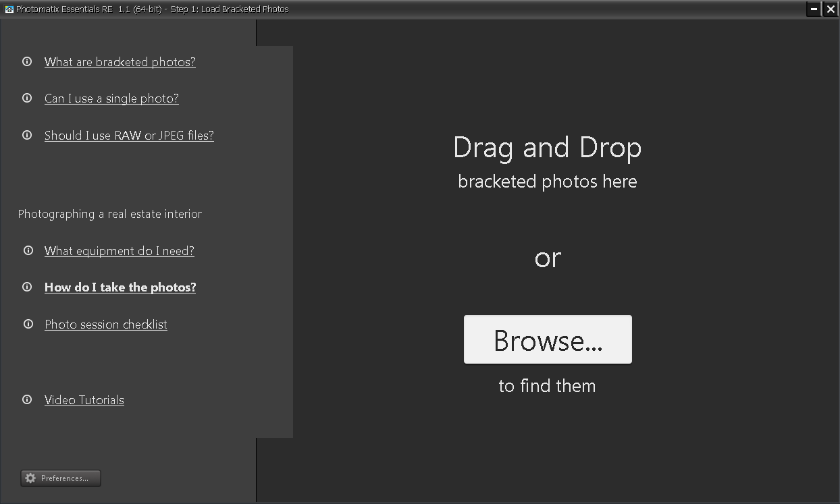The image size is (840, 504).
Task: Click the Browse... button to find photos
Action: [x=548, y=339]
